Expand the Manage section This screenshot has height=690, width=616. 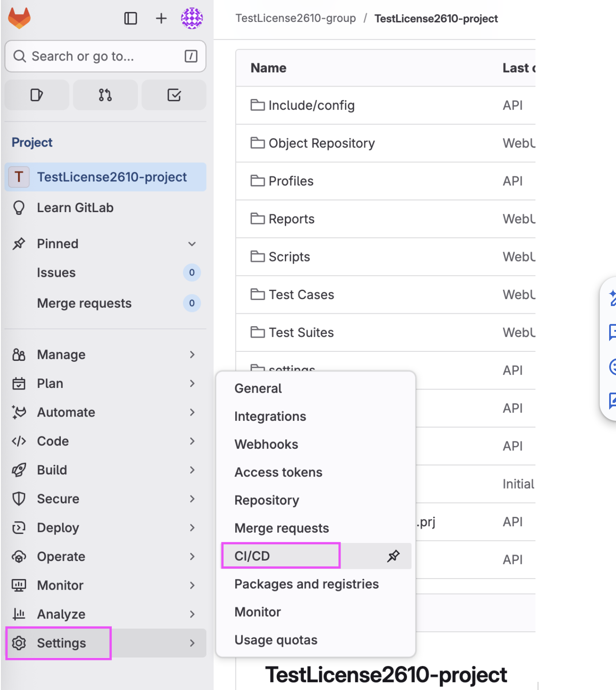[x=192, y=355]
